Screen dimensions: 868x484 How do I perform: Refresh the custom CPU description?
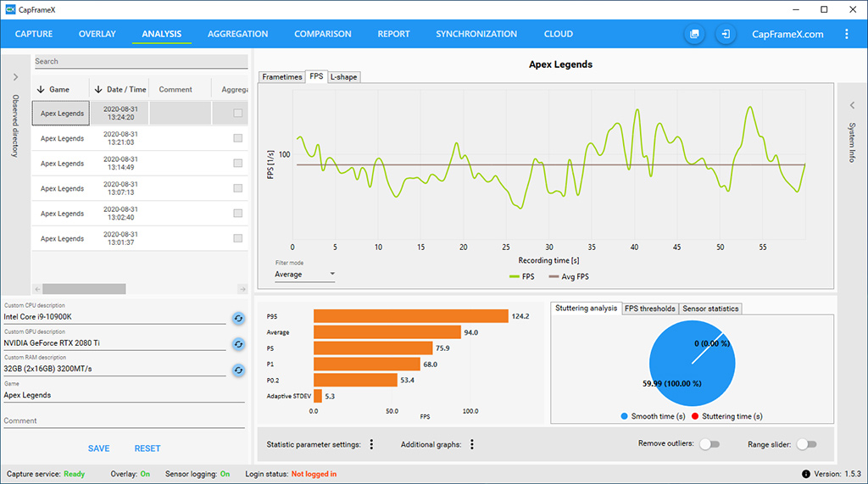[x=238, y=318]
